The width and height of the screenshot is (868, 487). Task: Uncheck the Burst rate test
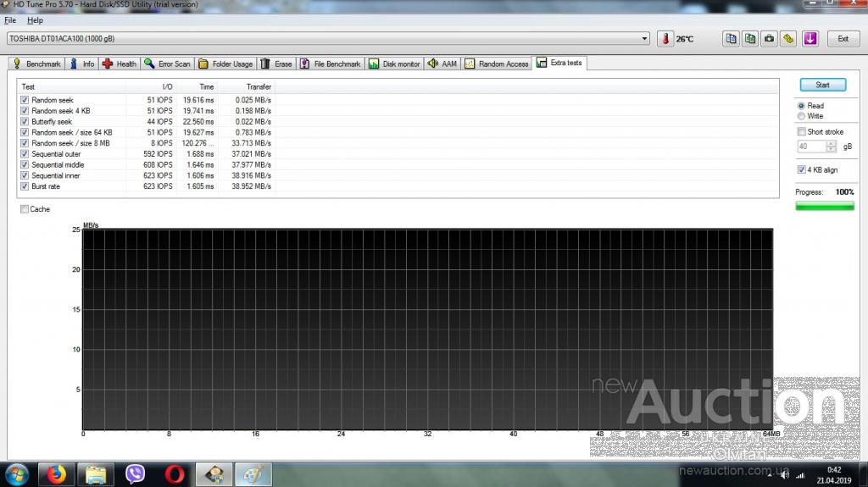coord(25,186)
